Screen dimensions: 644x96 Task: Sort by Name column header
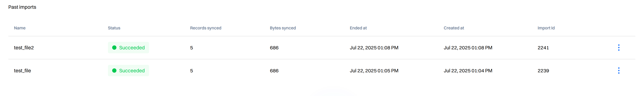pos(20,28)
